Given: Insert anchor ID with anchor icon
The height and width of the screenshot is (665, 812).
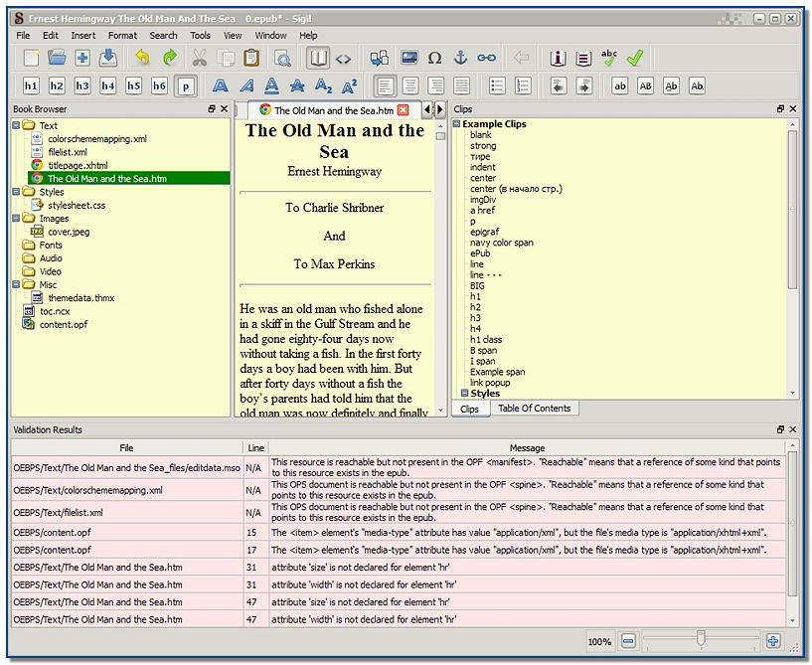Looking at the screenshot, I should 460,58.
